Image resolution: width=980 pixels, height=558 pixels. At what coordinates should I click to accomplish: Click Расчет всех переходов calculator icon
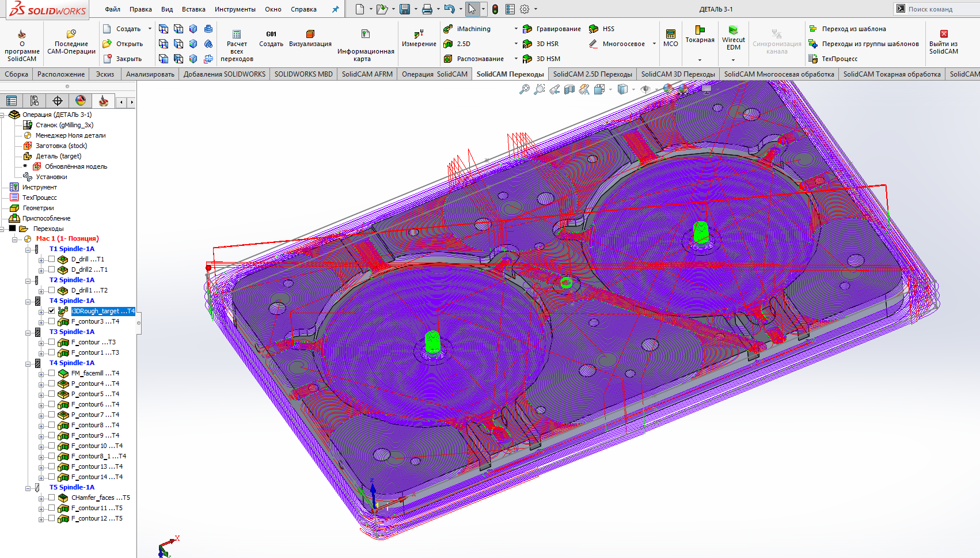coord(237,35)
